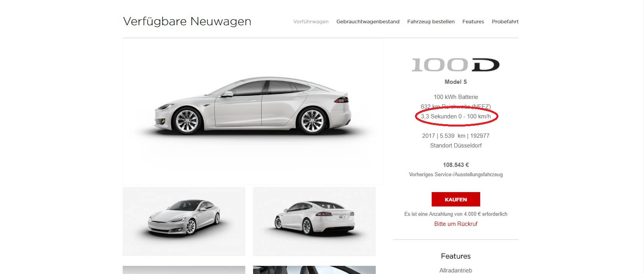The width and height of the screenshot is (644, 274).
Task: Click the Allradantrieb feature entry
Action: [x=456, y=271]
